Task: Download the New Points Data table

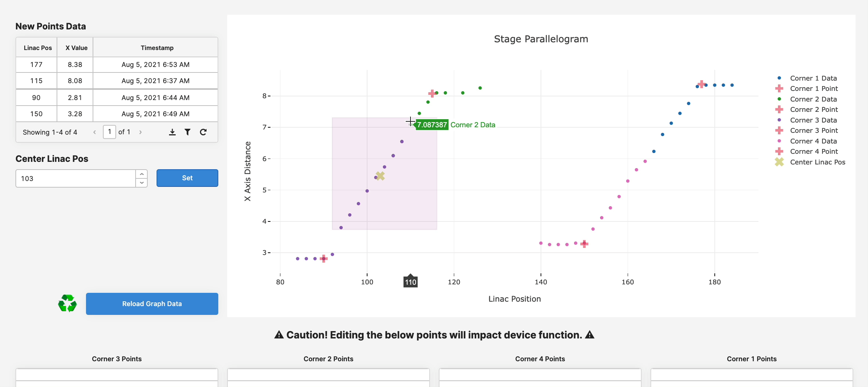Action: 172,132
